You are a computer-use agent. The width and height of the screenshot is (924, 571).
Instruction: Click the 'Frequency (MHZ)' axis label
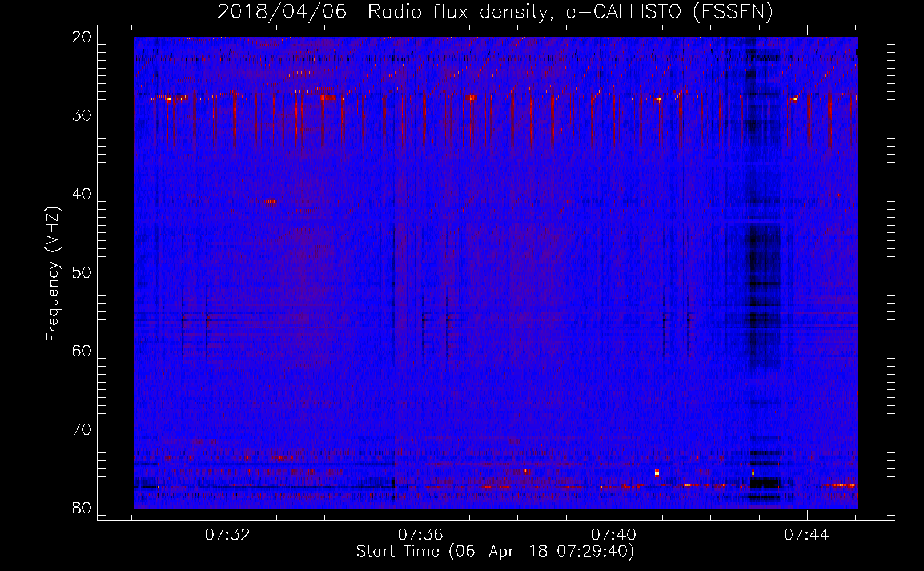(x=53, y=274)
